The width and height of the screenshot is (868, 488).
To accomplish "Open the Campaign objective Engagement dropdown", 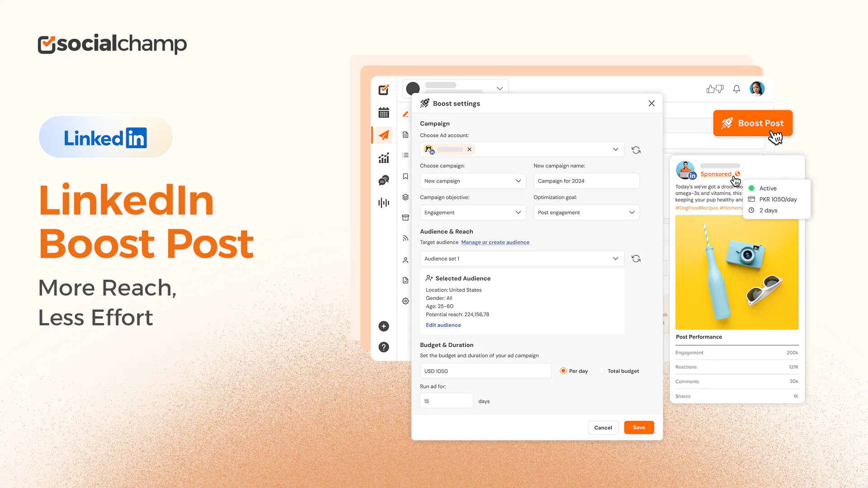I will (x=473, y=212).
